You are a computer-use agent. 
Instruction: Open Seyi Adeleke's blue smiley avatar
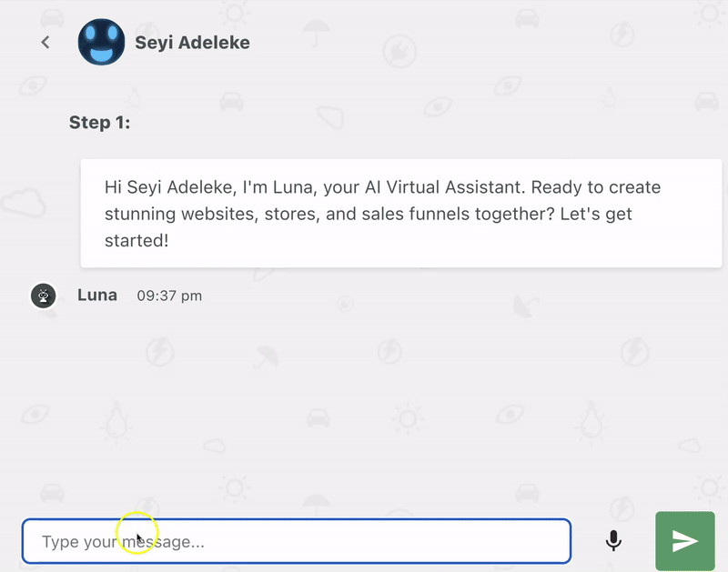pyautogui.click(x=101, y=42)
